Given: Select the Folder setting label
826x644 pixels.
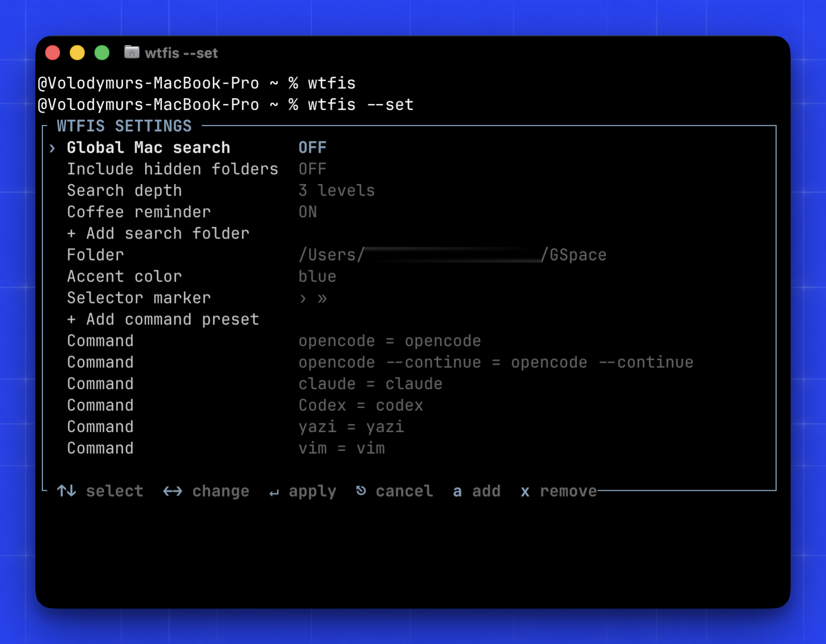Looking at the screenshot, I should [x=95, y=255].
